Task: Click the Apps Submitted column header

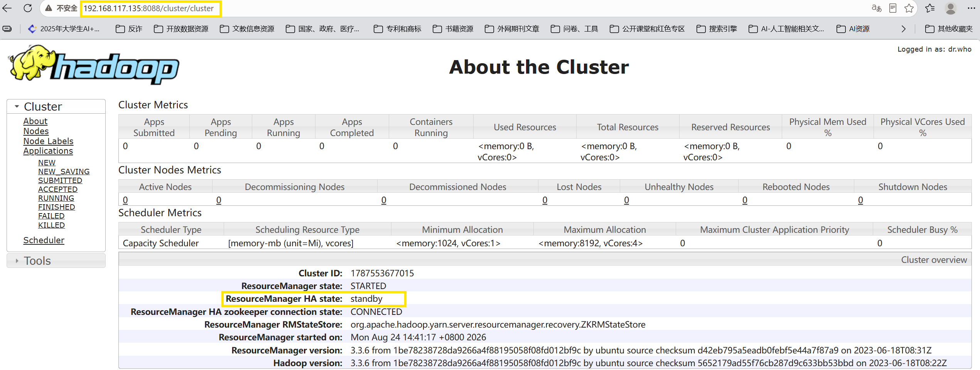Action: point(154,127)
